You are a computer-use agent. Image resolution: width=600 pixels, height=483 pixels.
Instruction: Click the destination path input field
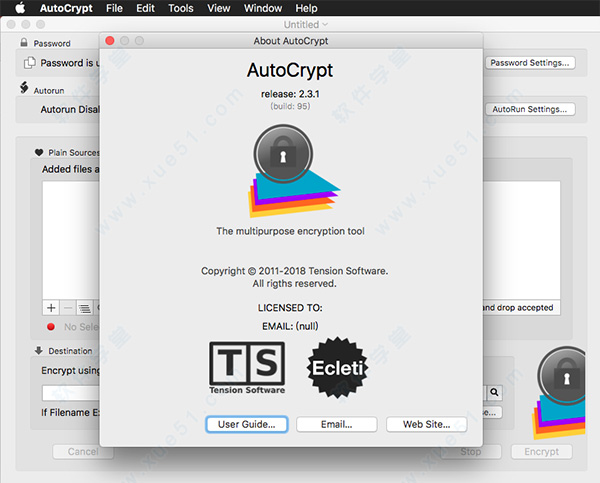pyautogui.click(x=71, y=393)
